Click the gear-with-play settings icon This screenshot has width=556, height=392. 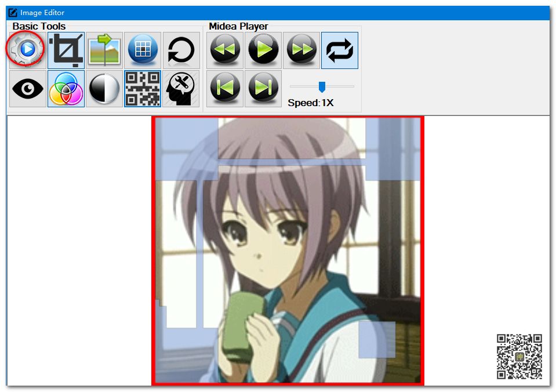(28, 50)
